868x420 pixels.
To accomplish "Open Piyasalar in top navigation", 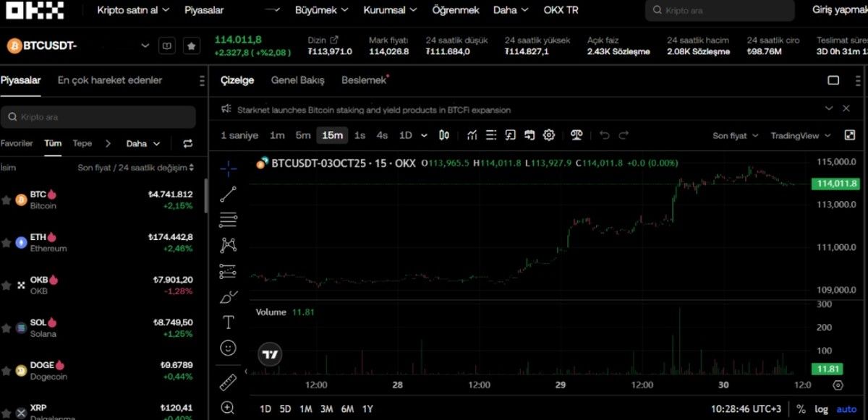I will click(x=204, y=10).
